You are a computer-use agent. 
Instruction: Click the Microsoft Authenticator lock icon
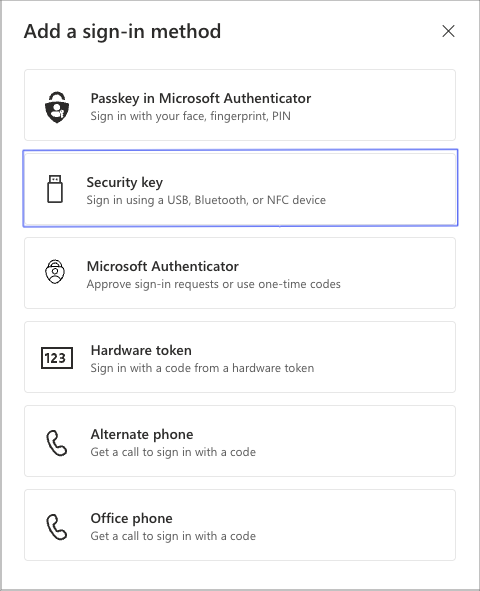(55, 271)
